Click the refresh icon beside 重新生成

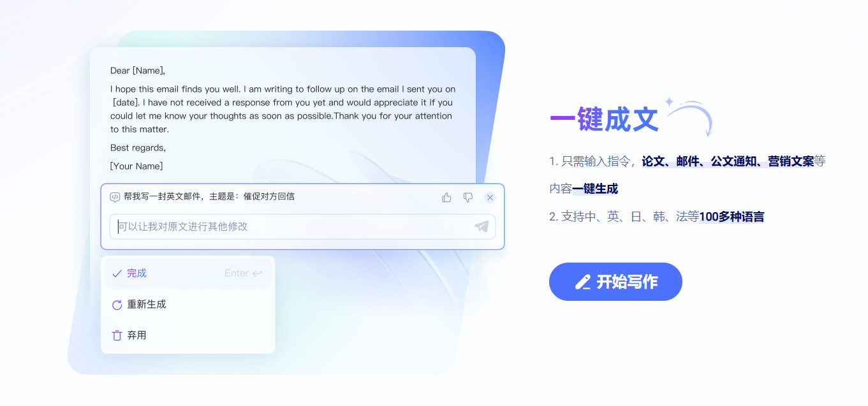117,305
